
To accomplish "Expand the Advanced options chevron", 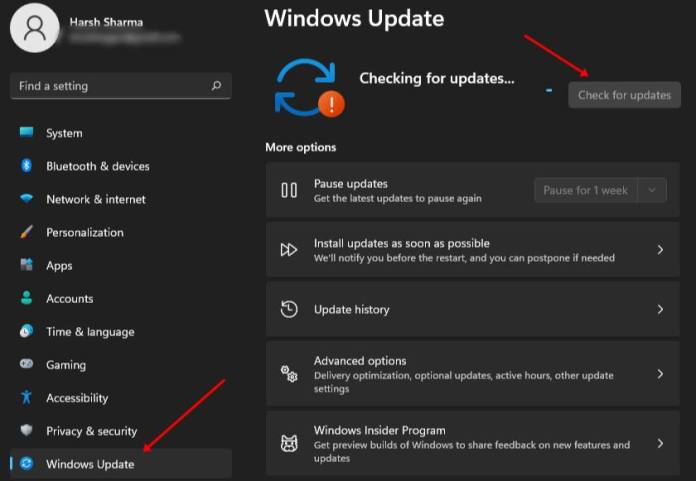I will [660, 374].
